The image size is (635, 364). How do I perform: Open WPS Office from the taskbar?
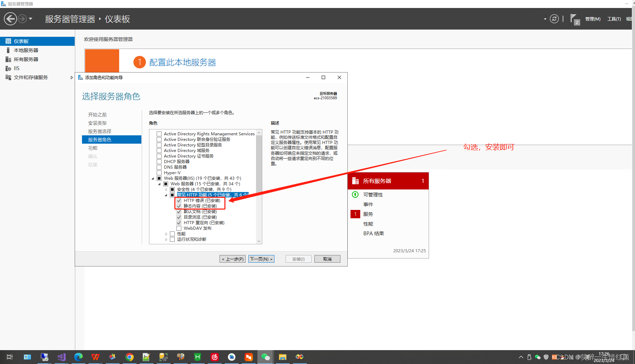coord(96,357)
